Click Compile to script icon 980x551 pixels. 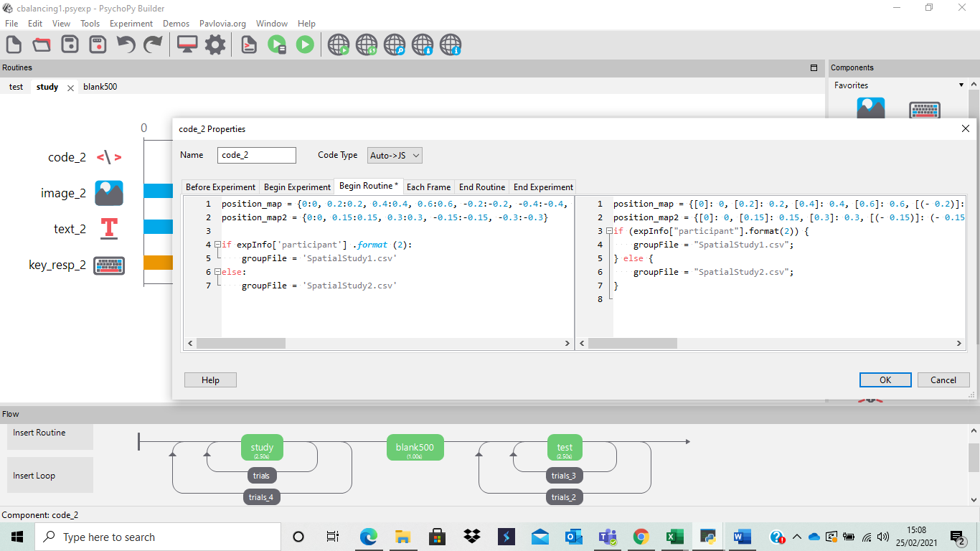[248, 44]
